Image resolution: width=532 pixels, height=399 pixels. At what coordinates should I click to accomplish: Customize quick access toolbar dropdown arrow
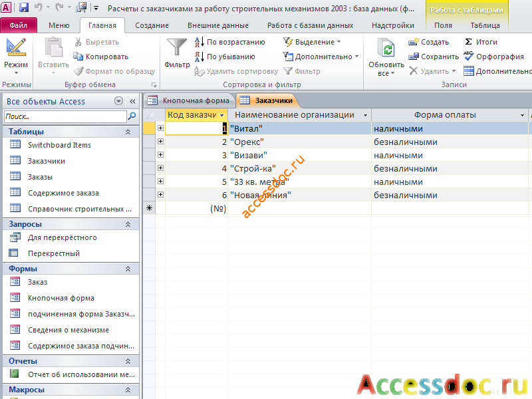pyautogui.click(x=96, y=8)
